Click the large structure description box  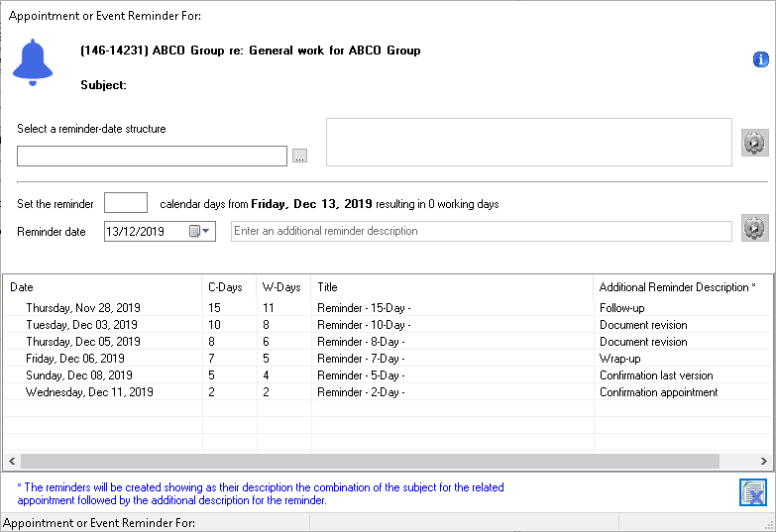[529, 142]
